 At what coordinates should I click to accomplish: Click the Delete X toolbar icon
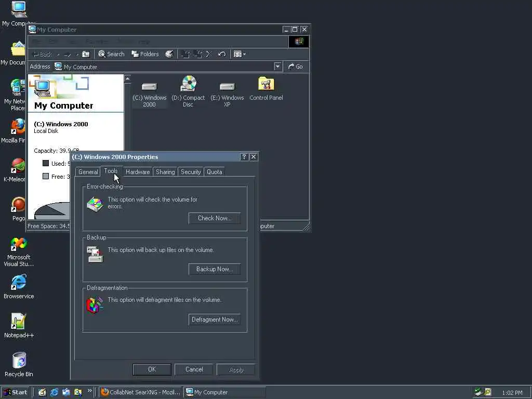coord(209,54)
